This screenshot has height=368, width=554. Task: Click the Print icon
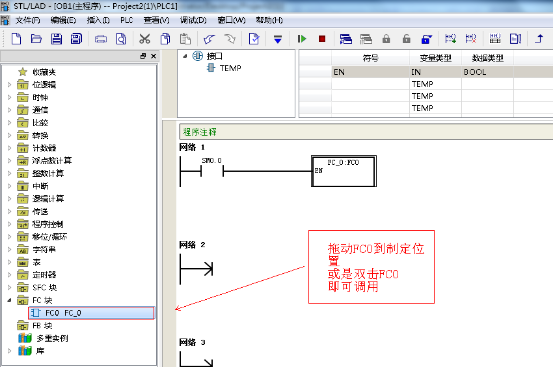pos(101,39)
